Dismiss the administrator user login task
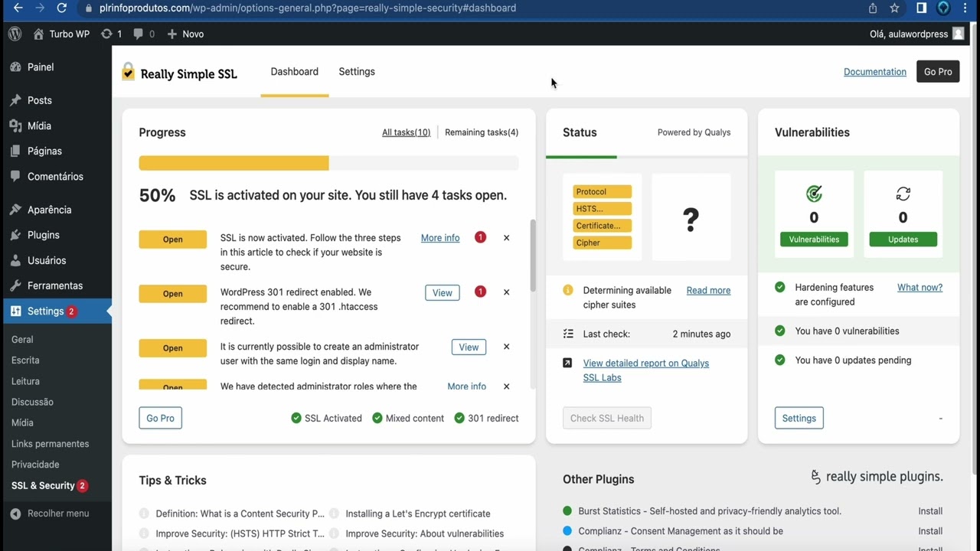Image resolution: width=980 pixels, height=551 pixels. [x=506, y=347]
